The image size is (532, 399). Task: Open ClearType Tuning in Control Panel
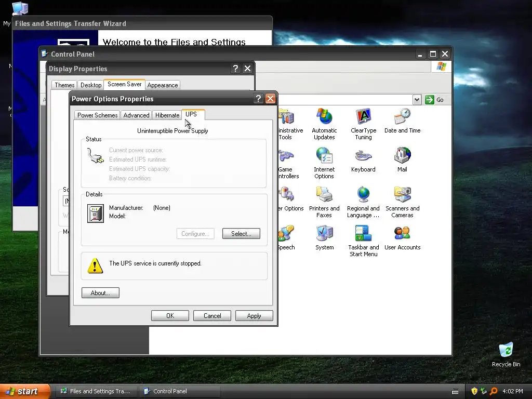363,124
